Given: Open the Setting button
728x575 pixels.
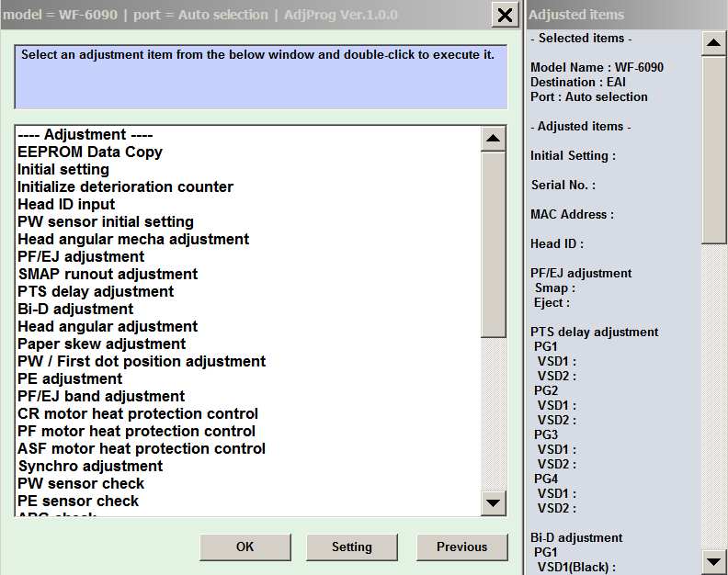Looking at the screenshot, I should 352,547.
